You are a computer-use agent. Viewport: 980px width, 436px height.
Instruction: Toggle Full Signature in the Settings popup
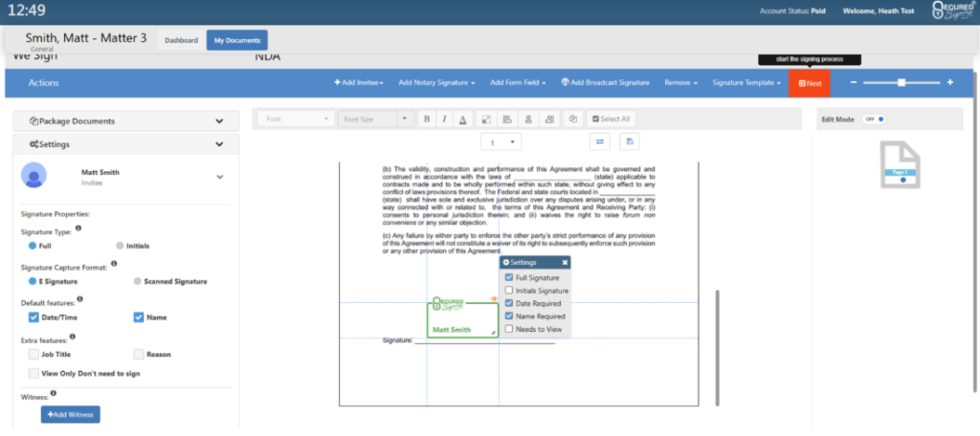coord(509,278)
